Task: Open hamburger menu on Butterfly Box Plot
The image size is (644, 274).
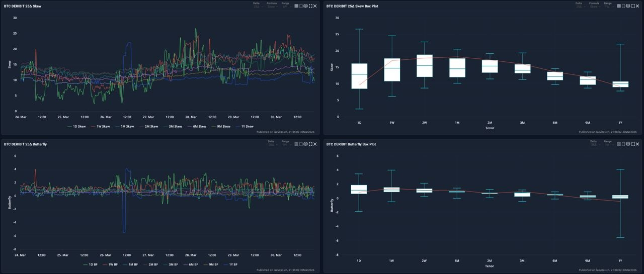Action: coord(619,144)
